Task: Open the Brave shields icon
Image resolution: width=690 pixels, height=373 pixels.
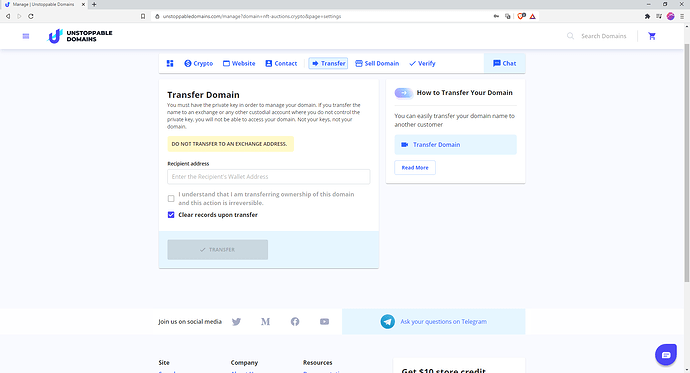Action: click(x=521, y=16)
